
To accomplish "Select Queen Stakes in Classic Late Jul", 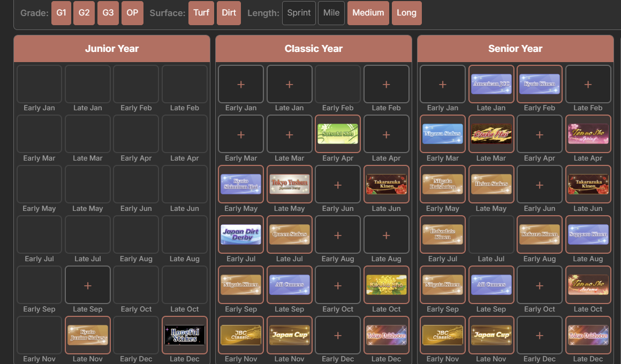I will click(290, 234).
